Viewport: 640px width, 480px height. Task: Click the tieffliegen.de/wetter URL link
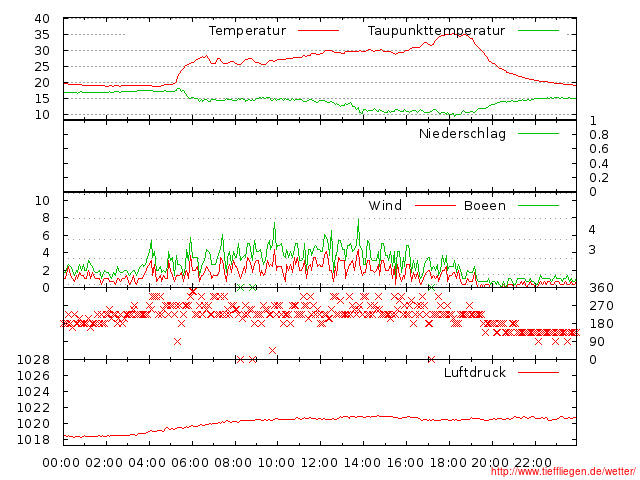coord(563,472)
